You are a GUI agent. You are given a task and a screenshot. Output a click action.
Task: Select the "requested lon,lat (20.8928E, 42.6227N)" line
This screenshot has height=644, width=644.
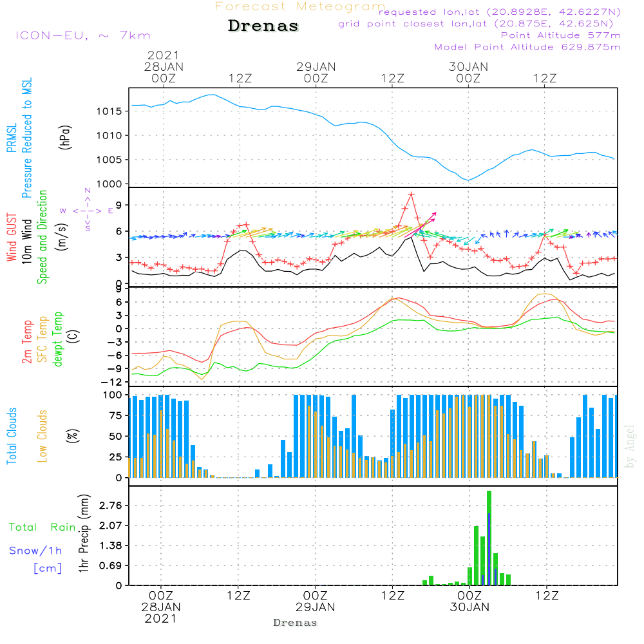click(500, 12)
